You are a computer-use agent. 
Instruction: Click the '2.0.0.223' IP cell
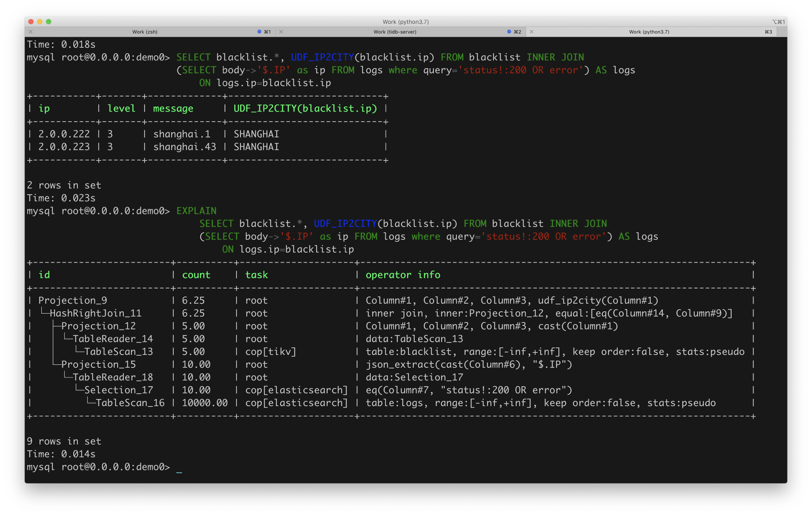pyautogui.click(x=64, y=147)
